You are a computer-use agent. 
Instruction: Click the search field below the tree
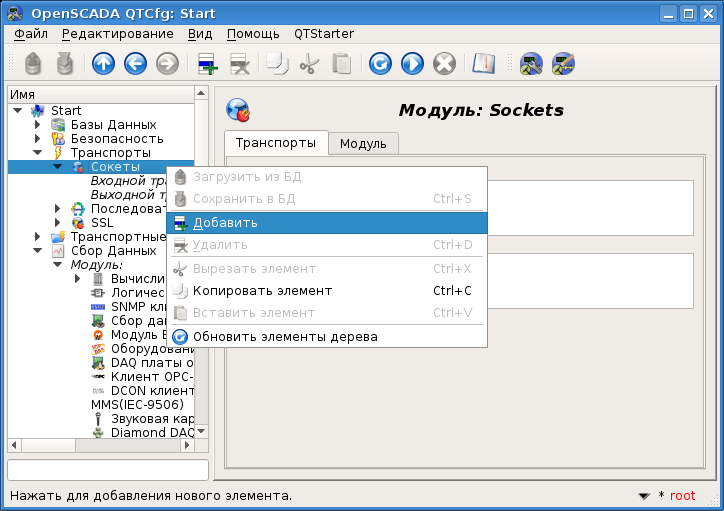[x=108, y=469]
